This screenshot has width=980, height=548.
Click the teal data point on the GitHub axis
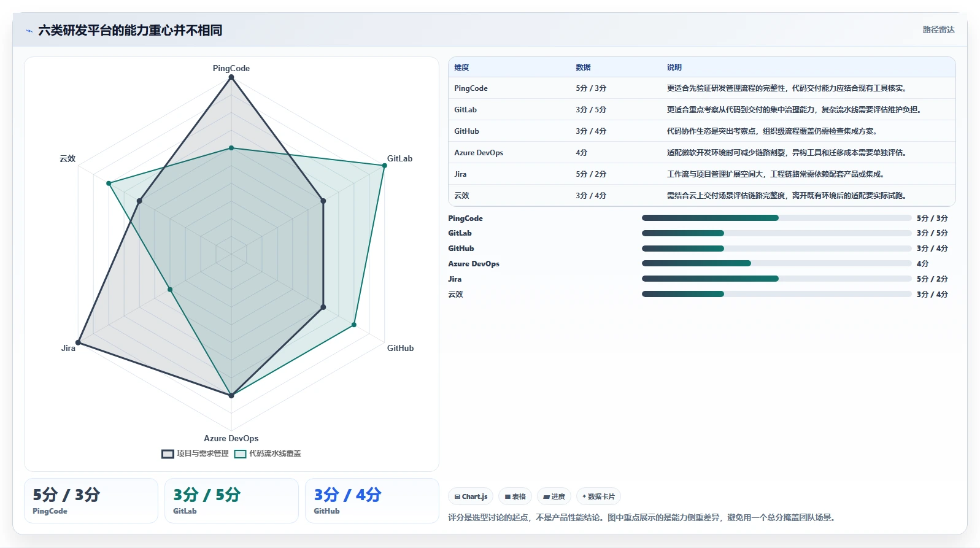(x=354, y=325)
